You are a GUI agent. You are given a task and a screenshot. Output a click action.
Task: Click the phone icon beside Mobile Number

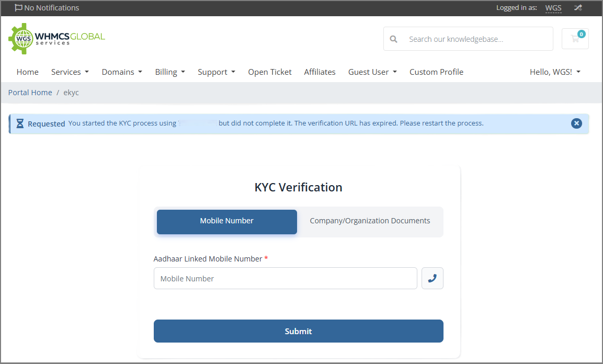pyautogui.click(x=432, y=278)
